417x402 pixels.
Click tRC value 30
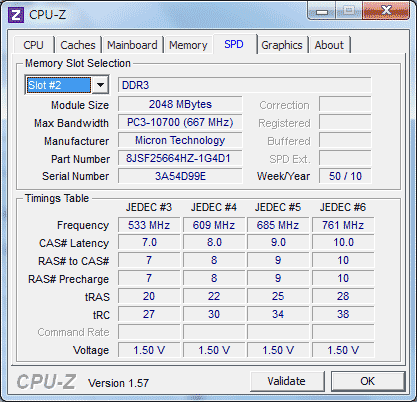pos(214,314)
